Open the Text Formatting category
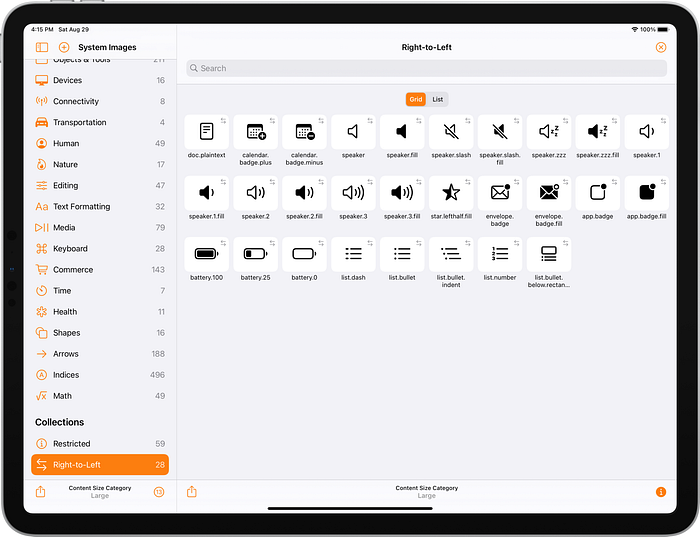Image resolution: width=700 pixels, height=537 pixels. [100, 207]
